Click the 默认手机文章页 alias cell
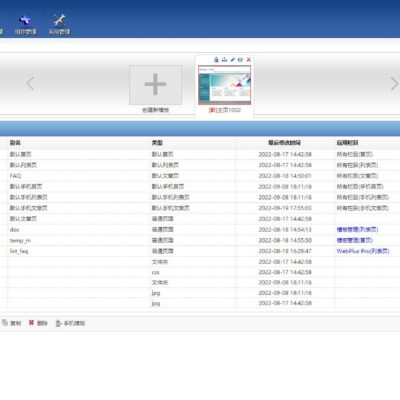This screenshot has height=400, width=400. pos(28,208)
